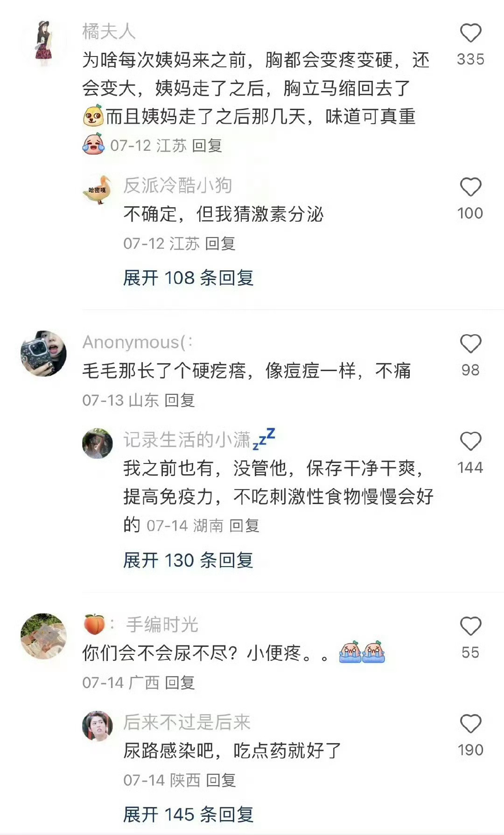Image resolution: width=504 pixels, height=835 pixels.
Task: Like 记录生活的小潇's reply with 144 likes
Action: tap(470, 441)
